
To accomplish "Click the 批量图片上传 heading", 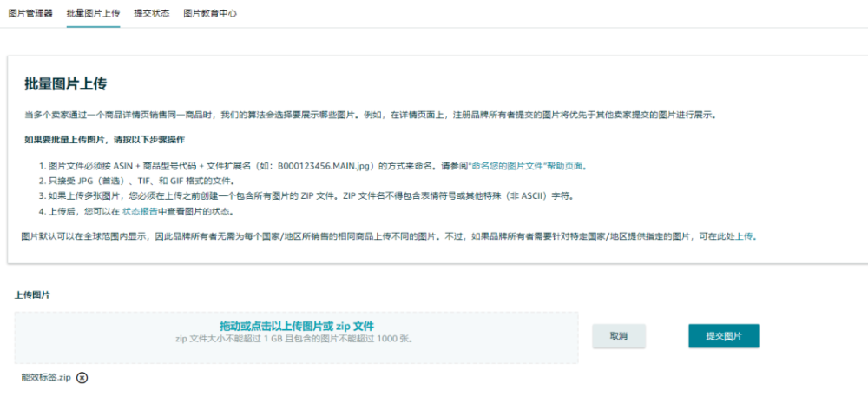I will (x=65, y=84).
